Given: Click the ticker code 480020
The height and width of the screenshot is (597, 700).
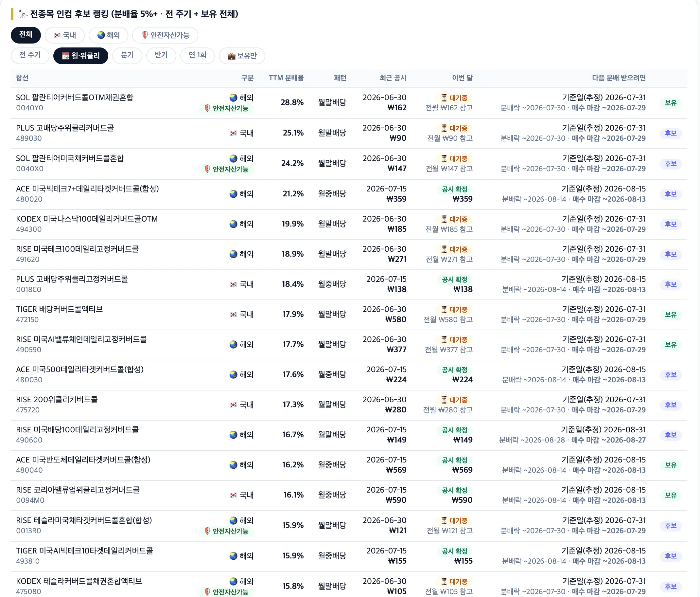Looking at the screenshot, I should coord(29,199).
